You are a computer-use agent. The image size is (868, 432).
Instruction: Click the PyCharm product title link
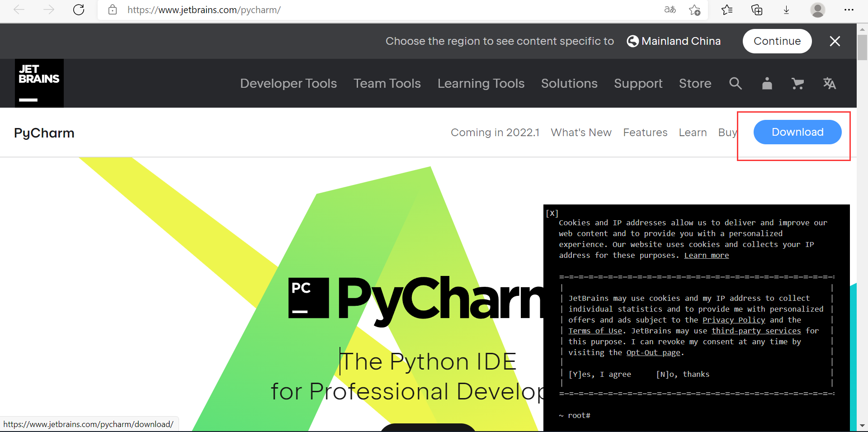(44, 133)
